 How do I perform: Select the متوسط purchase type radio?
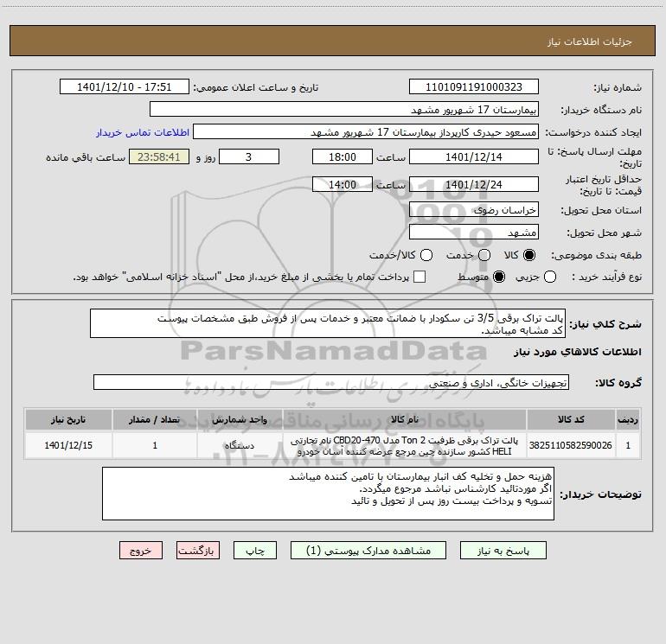coord(499,277)
